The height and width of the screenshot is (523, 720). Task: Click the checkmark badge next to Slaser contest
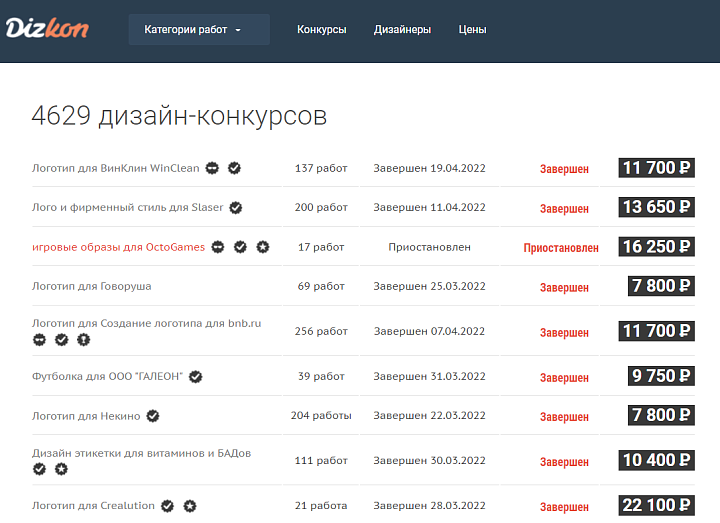coord(236,208)
